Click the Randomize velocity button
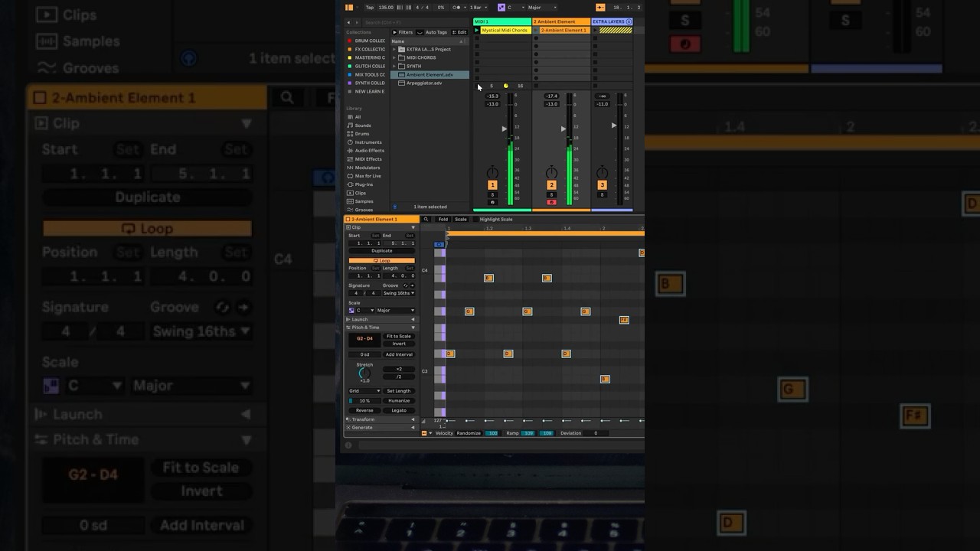This screenshot has height=551, width=980. 469,433
